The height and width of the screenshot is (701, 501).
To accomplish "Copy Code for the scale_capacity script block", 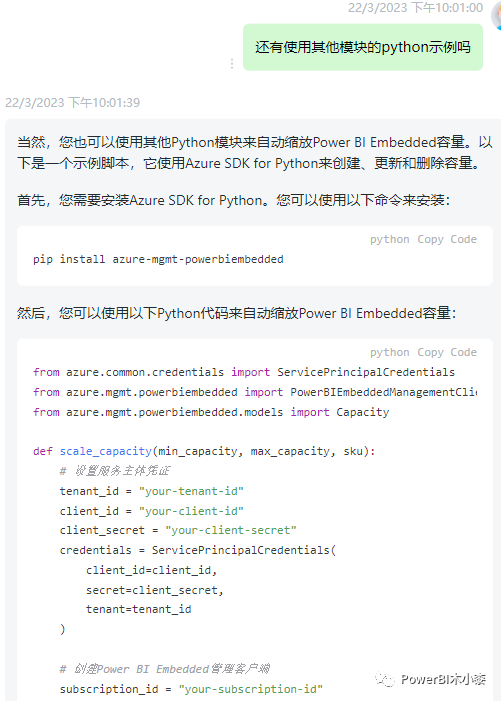I will click(x=447, y=352).
